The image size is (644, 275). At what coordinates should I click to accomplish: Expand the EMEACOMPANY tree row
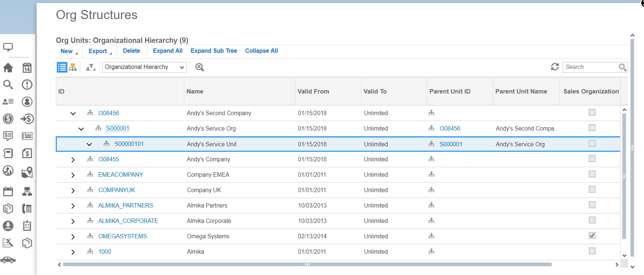tap(73, 175)
